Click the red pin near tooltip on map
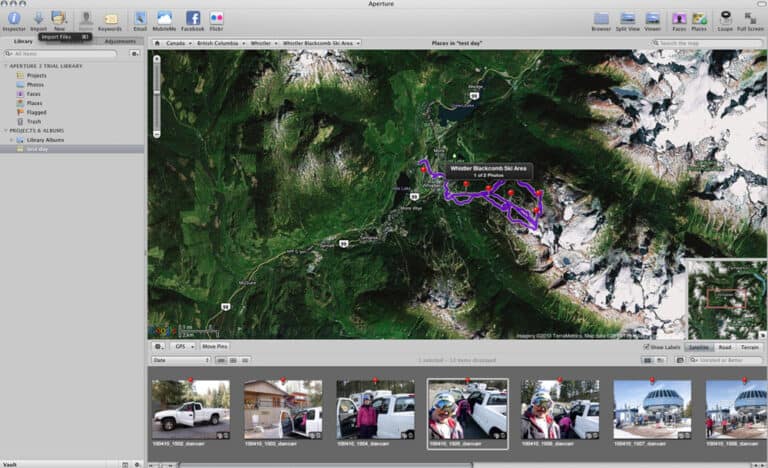Viewport: 768px width, 468px height. 466,185
